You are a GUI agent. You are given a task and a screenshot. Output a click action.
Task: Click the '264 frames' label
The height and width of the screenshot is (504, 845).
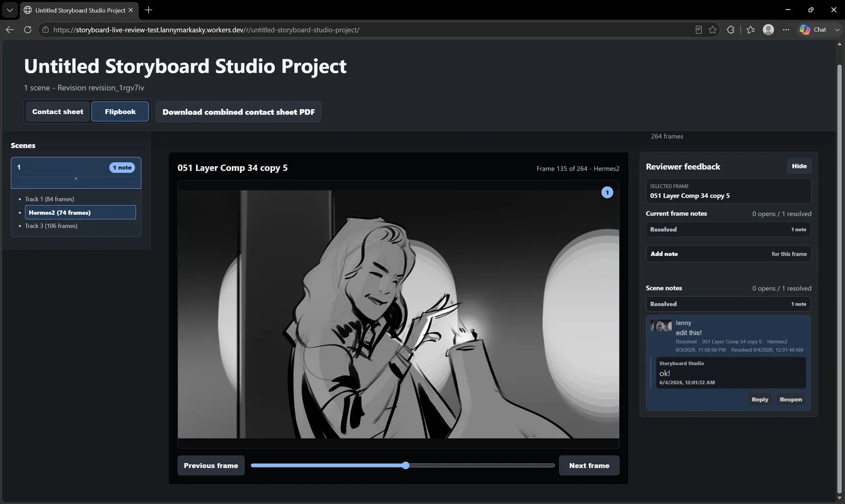point(667,136)
